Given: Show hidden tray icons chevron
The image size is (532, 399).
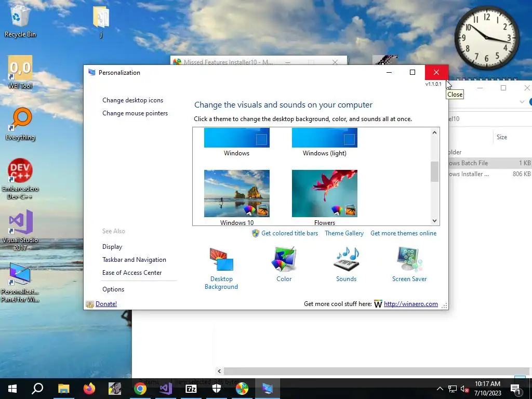Looking at the screenshot, I should point(440,389).
